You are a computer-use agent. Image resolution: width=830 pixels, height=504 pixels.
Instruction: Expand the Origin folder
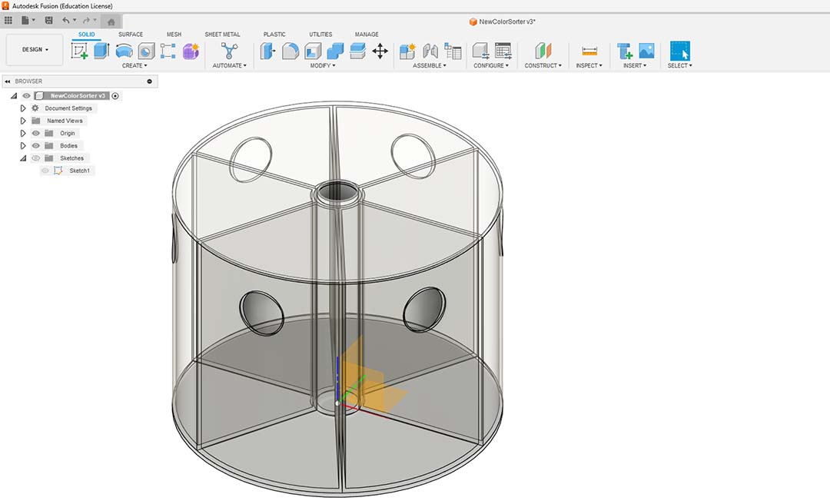tap(23, 134)
